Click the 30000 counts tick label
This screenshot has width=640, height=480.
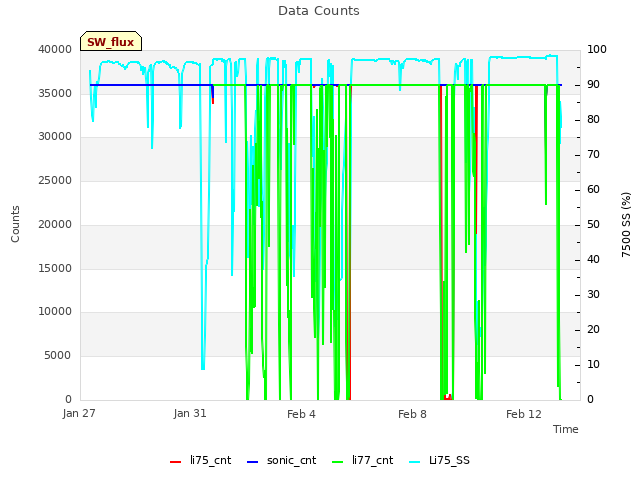tap(55, 136)
